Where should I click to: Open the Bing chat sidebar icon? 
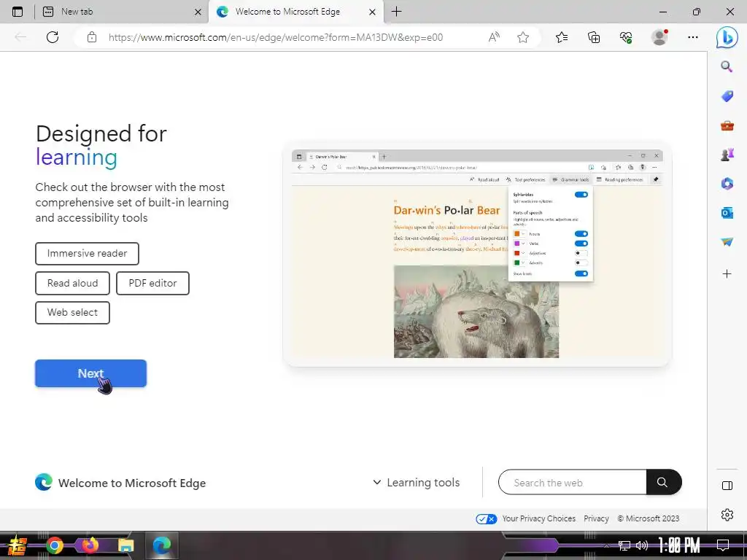(727, 38)
